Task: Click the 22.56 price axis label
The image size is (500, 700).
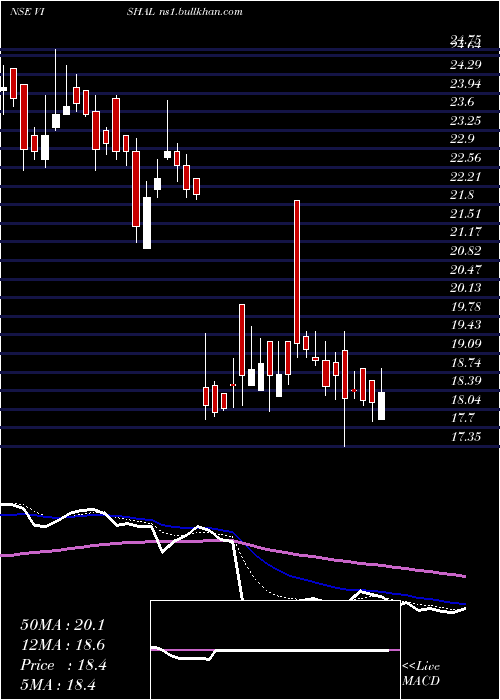Action: (x=465, y=158)
